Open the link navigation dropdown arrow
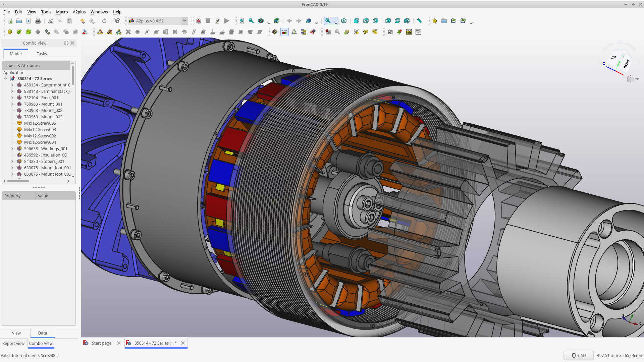Viewport: 644px width, 362px height. (317, 22)
